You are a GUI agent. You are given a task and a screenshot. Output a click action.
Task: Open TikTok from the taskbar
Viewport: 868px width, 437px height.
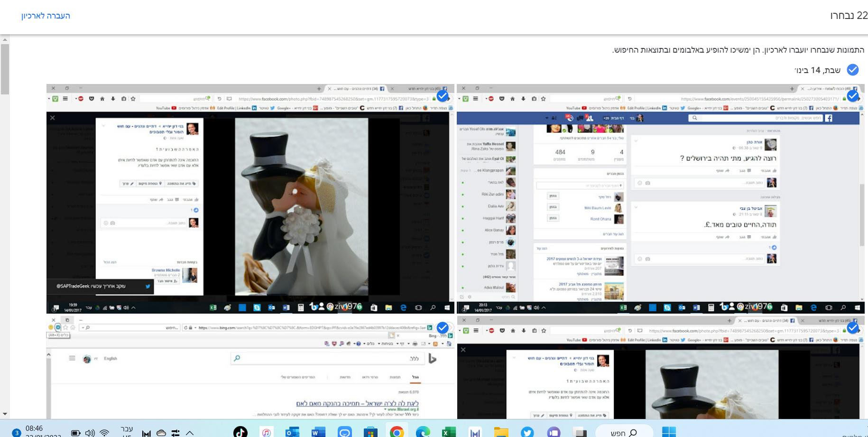coord(240,432)
